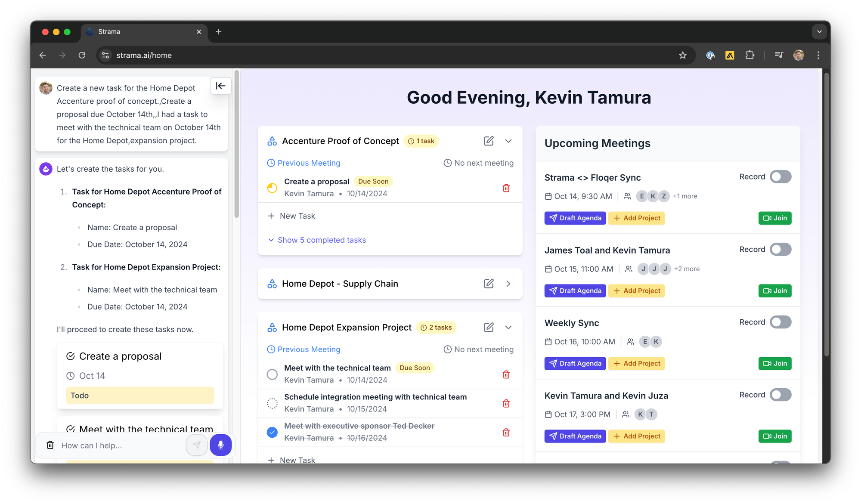
Task: Uncheck Meet with executive sponsor Ted Decker
Action: click(x=272, y=432)
